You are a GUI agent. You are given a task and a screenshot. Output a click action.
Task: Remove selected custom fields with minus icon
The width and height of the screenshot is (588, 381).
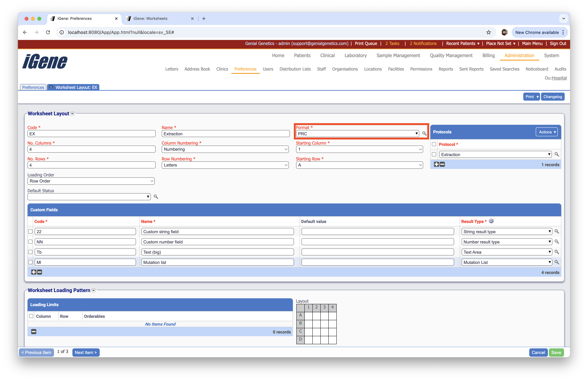39,272
